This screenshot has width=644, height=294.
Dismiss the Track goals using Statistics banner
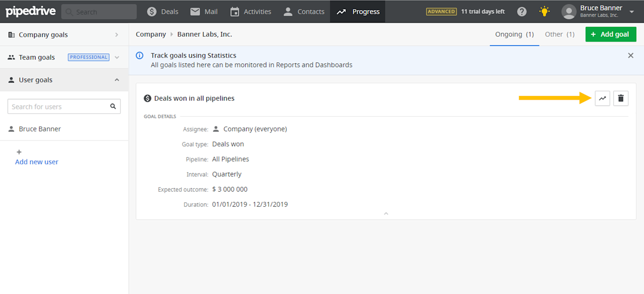631,56
